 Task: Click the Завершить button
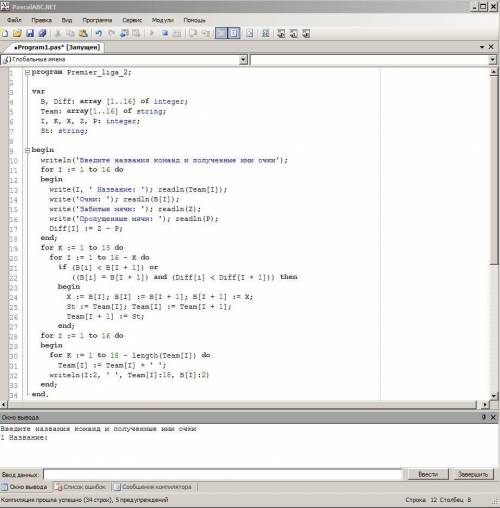tap(473, 474)
